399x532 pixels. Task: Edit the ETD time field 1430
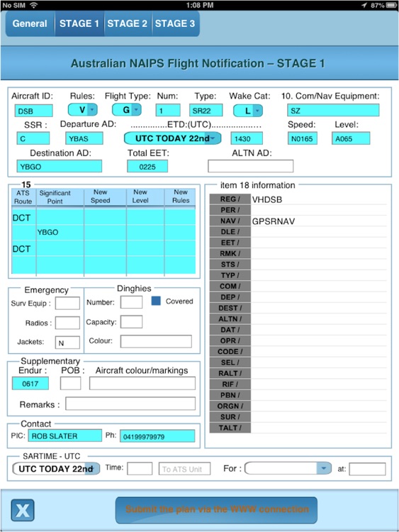(x=247, y=138)
